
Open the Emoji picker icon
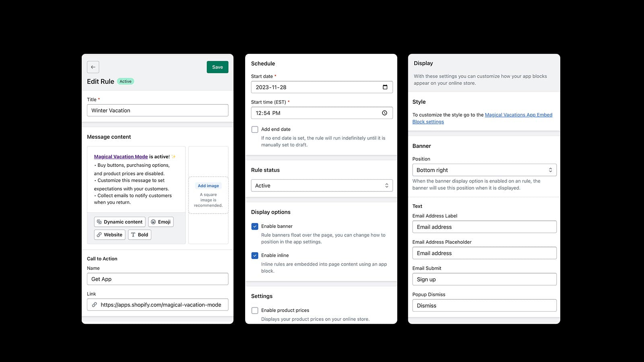154,222
